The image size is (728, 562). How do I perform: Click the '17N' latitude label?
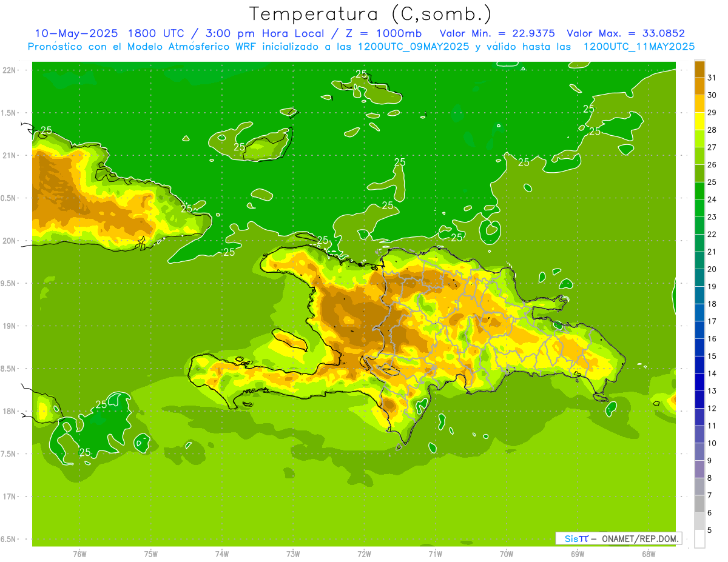(x=10, y=497)
